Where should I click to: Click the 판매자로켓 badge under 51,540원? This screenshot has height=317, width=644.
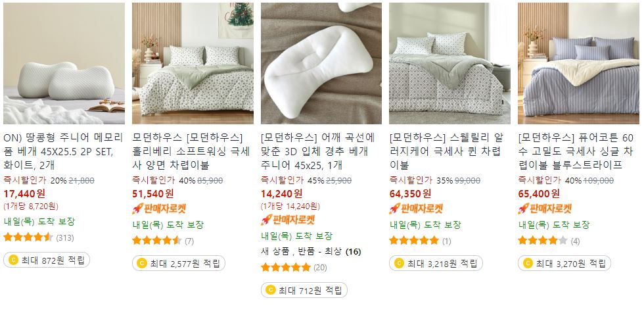click(x=159, y=208)
